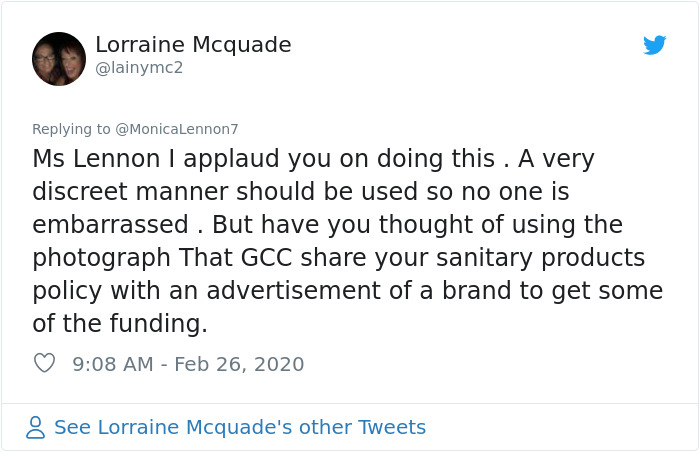Click the "Replying to" label

pos(72,129)
